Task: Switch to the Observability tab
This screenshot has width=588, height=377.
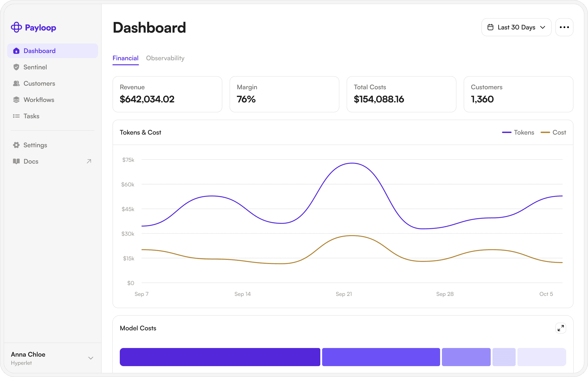Action: pos(165,58)
